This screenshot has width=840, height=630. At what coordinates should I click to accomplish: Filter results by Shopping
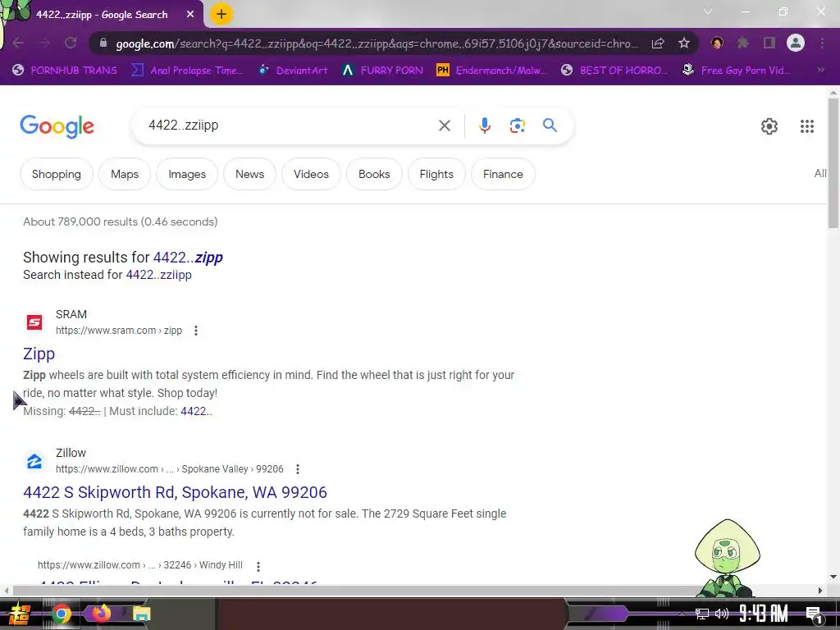(57, 174)
